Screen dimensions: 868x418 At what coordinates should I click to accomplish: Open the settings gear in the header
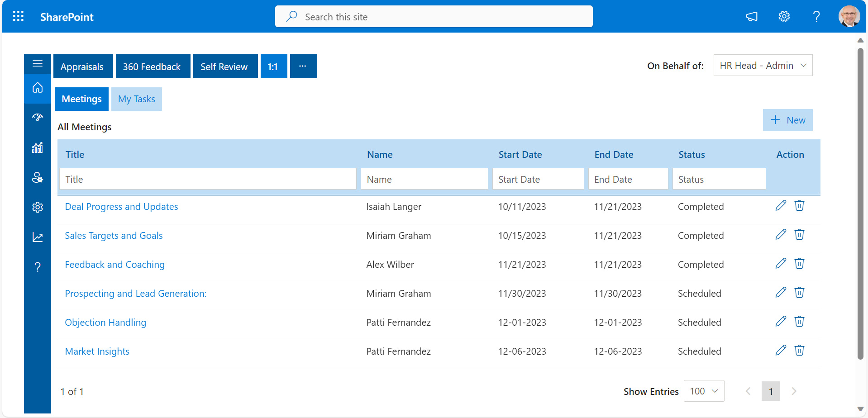coord(784,17)
